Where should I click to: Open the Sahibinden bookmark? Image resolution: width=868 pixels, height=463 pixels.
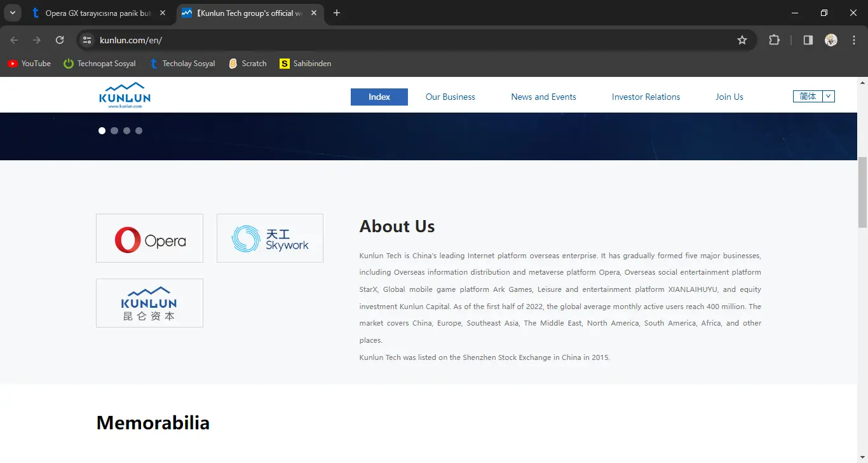tap(306, 64)
